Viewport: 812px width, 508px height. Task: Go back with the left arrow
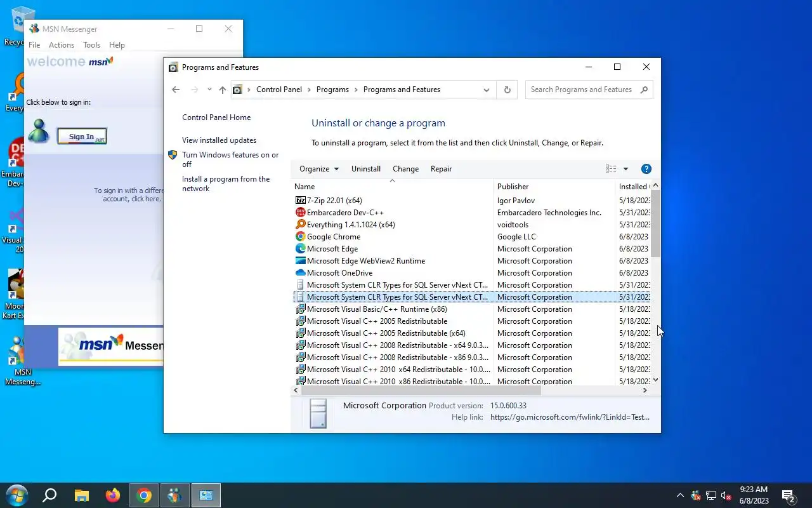(x=176, y=90)
